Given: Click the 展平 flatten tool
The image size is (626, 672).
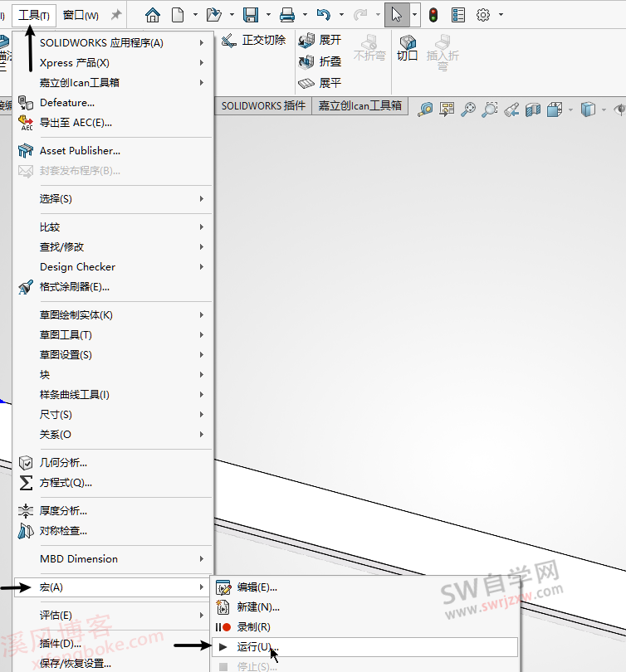Looking at the screenshot, I should pos(320,83).
